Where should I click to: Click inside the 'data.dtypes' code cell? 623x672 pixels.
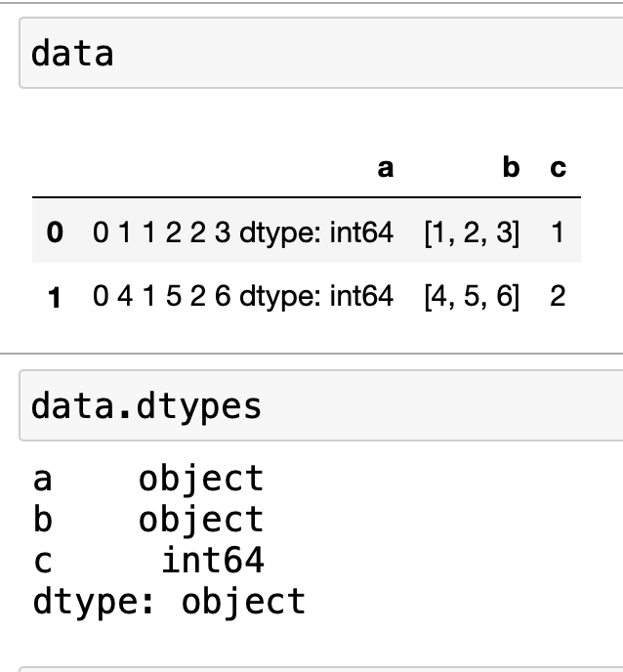[x=312, y=404]
